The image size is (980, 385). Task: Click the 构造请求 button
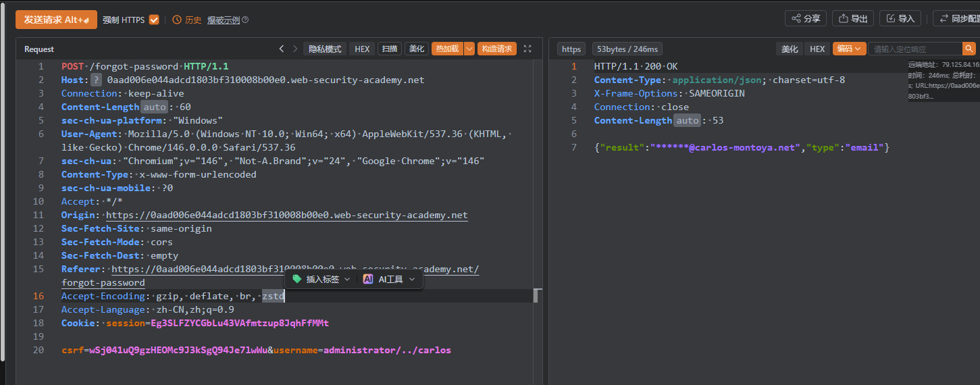496,49
